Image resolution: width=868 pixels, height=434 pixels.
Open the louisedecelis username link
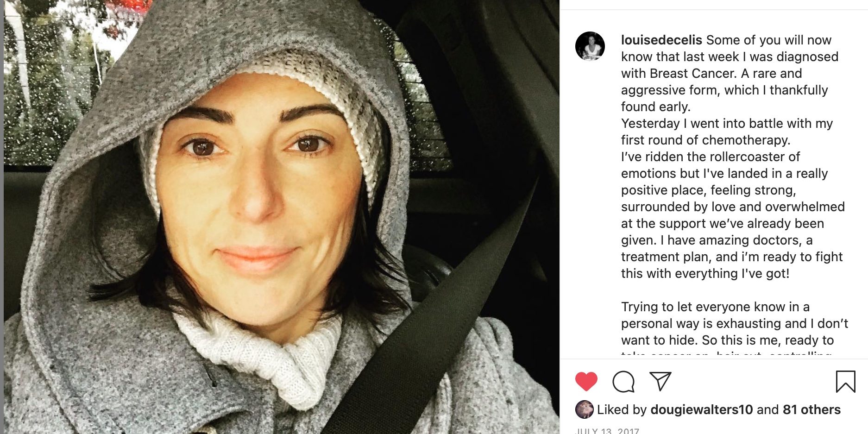pyautogui.click(x=661, y=40)
